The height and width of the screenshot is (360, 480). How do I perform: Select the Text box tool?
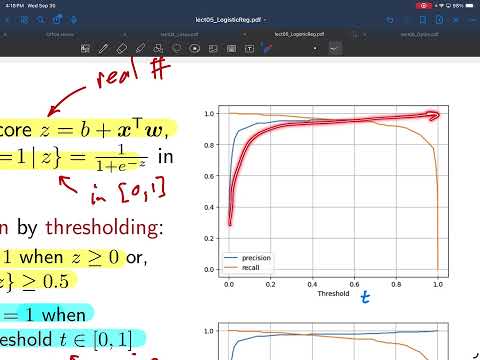pos(249,49)
